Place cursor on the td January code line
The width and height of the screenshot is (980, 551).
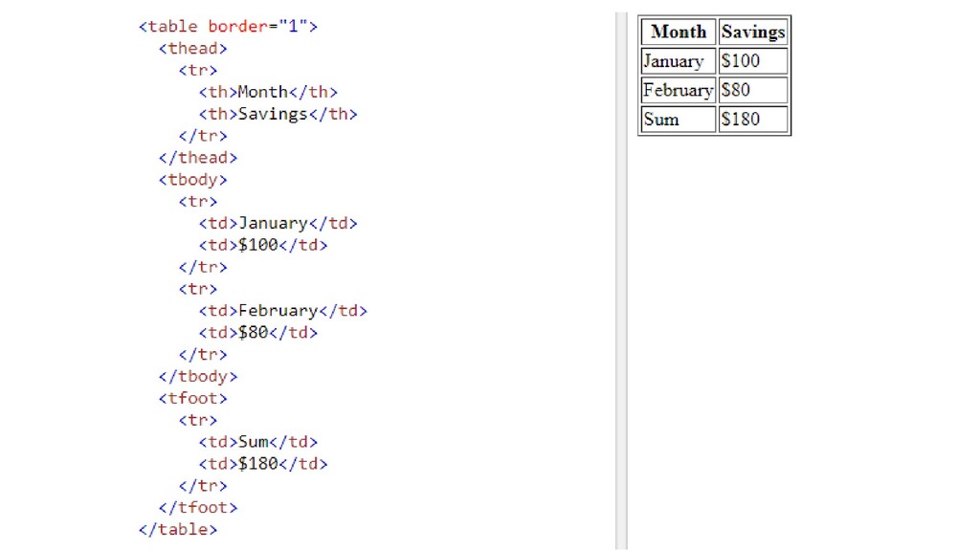pyautogui.click(x=278, y=223)
